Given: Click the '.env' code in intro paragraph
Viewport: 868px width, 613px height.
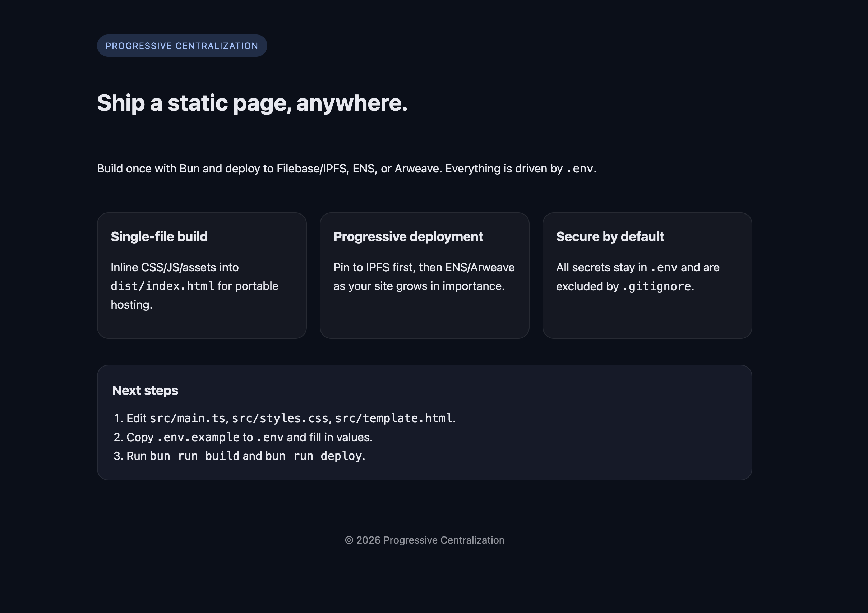Looking at the screenshot, I should (580, 169).
